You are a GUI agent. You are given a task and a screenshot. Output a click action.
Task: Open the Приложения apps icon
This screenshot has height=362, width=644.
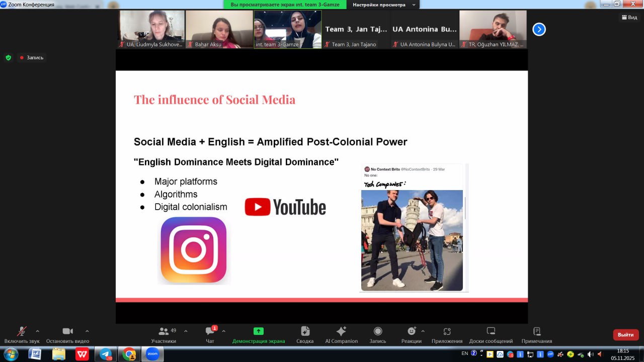[447, 331]
